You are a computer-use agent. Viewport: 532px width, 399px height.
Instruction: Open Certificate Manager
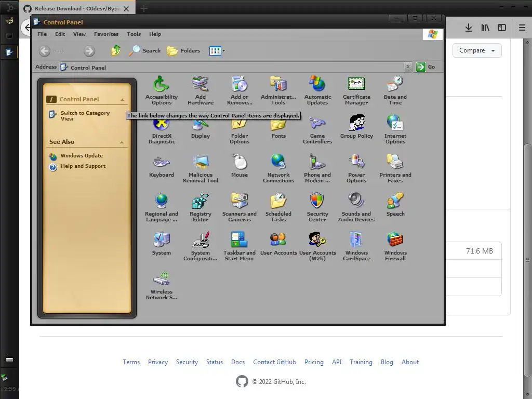[x=356, y=90]
